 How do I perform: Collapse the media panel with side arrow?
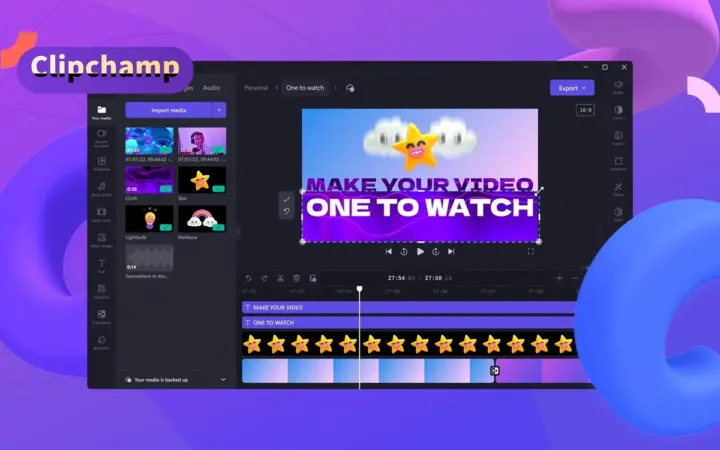(x=238, y=232)
